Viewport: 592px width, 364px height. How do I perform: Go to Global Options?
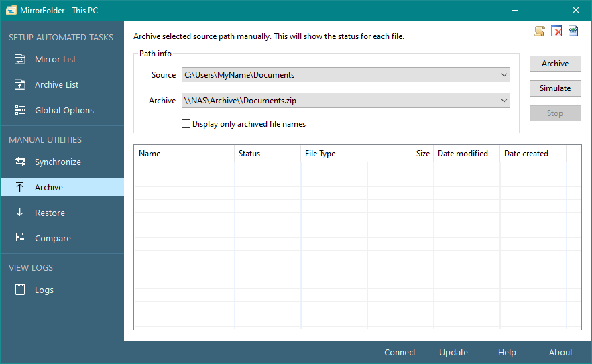point(62,110)
